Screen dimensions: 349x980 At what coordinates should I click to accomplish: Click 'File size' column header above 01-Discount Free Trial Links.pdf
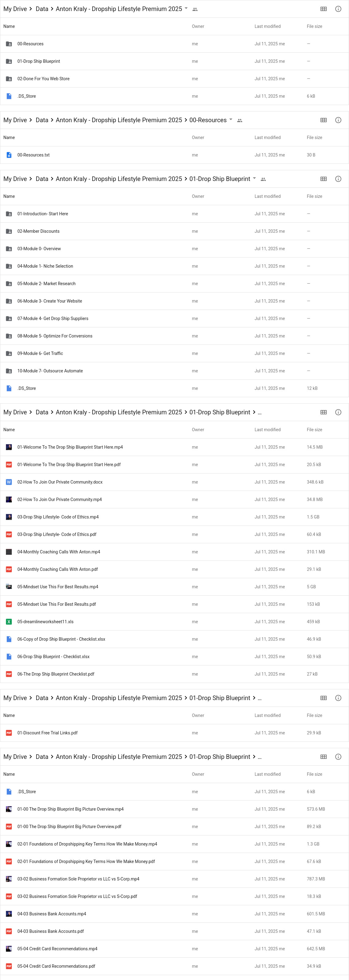[314, 716]
